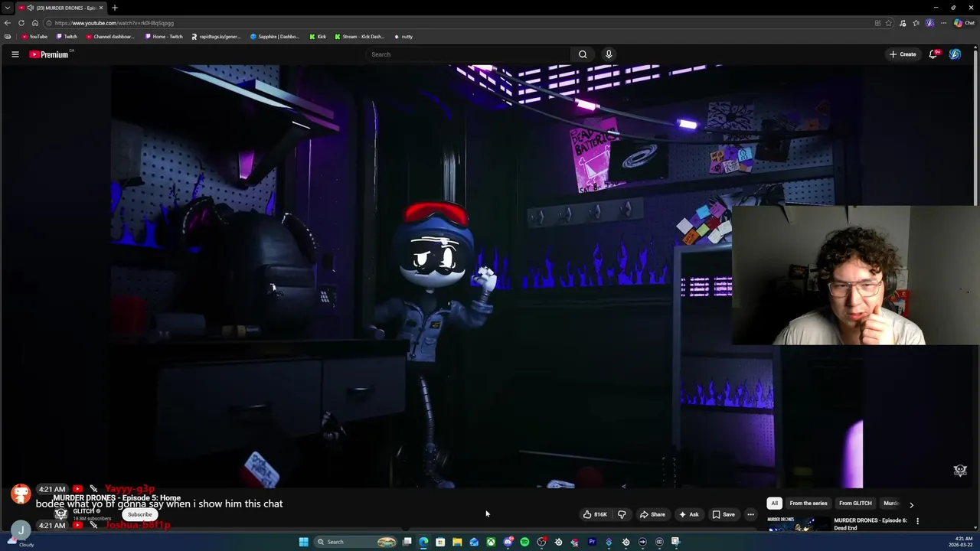Open the Stream - Kick Dashboard bookmark

(x=360, y=37)
